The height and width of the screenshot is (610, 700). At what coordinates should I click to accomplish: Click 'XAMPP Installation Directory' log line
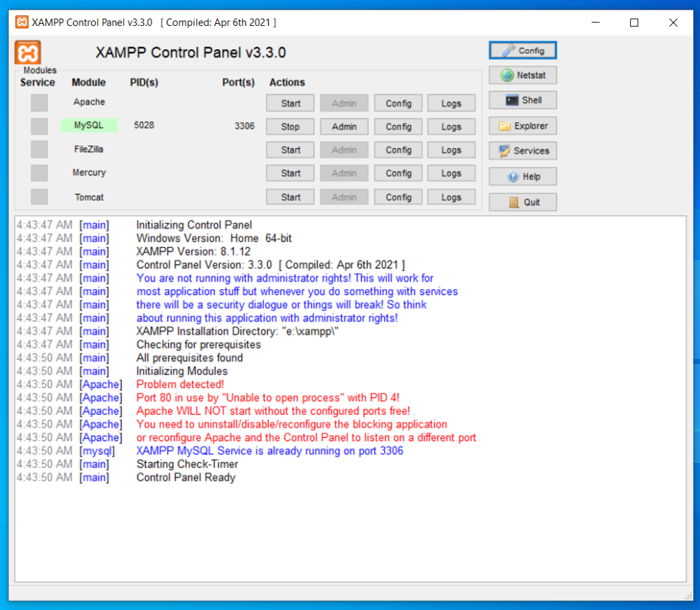[237, 331]
